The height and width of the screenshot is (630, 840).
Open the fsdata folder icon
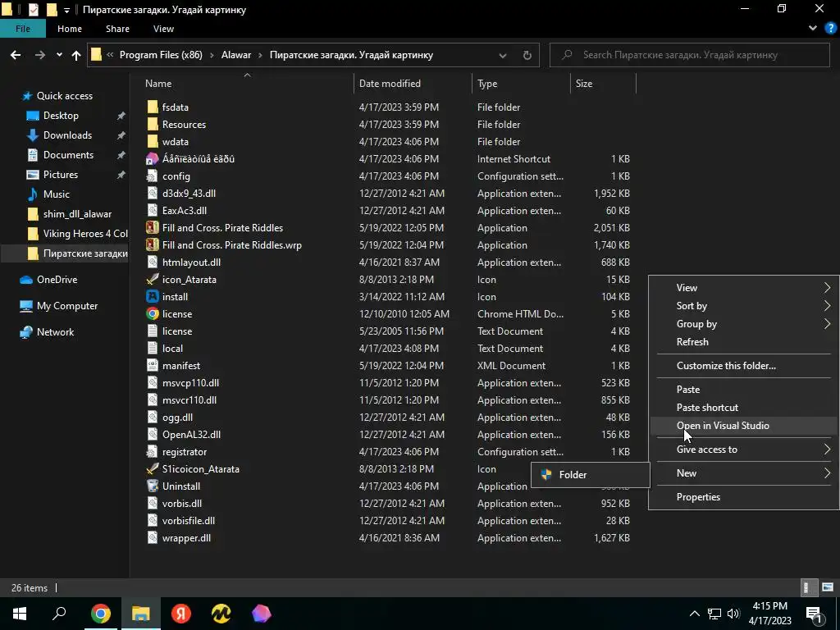click(153, 107)
